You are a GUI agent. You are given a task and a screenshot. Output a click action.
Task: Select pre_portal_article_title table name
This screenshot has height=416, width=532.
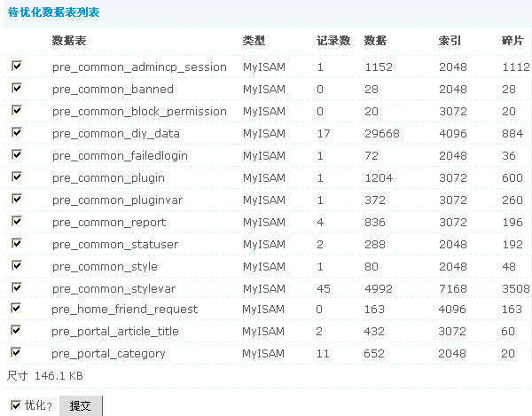tap(115, 331)
